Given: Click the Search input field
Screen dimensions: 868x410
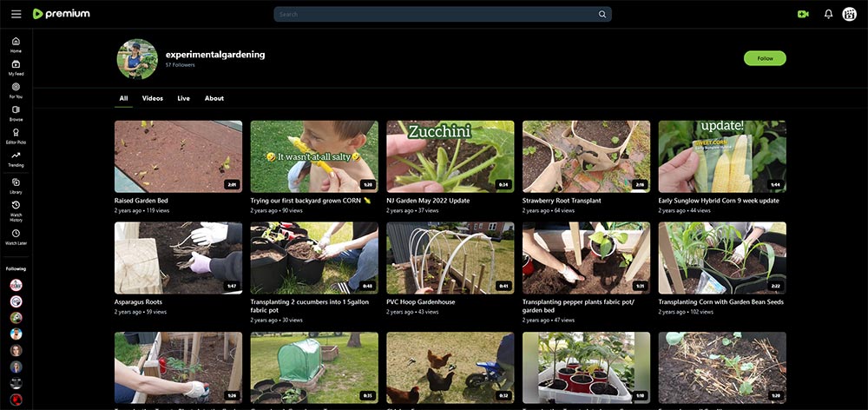Looking at the screenshot, I should point(437,15).
